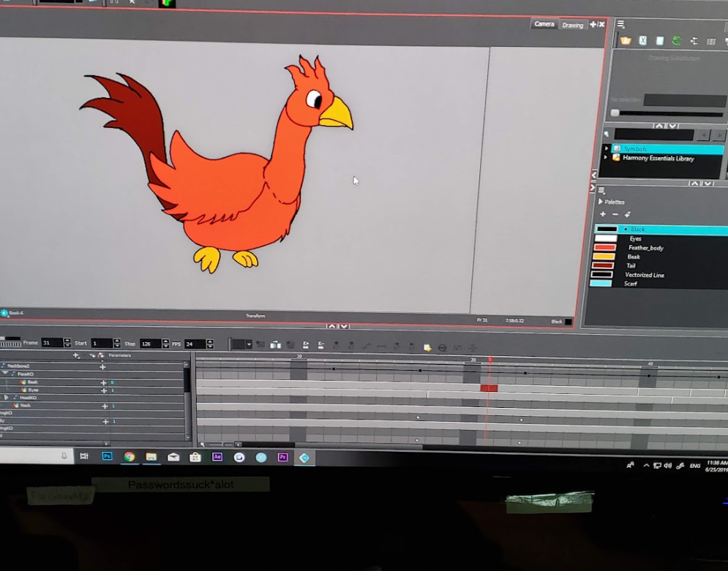Image resolution: width=728 pixels, height=571 pixels.
Task: Remove the selected colour with minus button
Action: pos(615,214)
